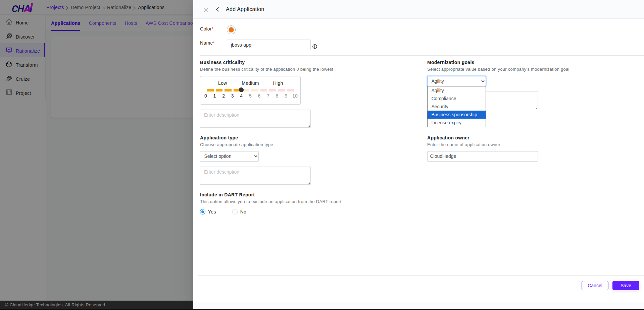Viewport: 644px width, 310px height.
Task: Open Cruize from the sidebar icon
Action: [x=9, y=79]
